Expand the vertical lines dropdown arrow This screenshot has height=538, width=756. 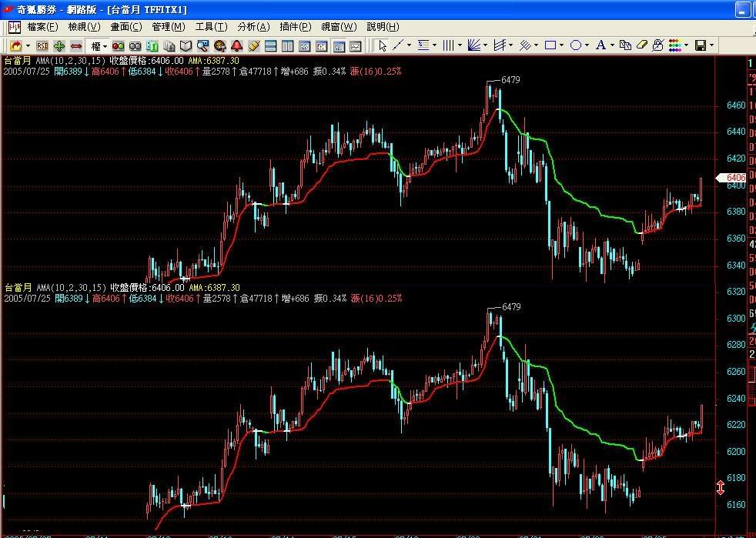(460, 45)
